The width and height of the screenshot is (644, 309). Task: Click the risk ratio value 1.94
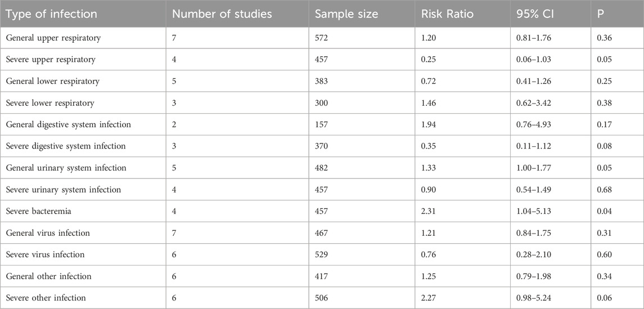(428, 125)
